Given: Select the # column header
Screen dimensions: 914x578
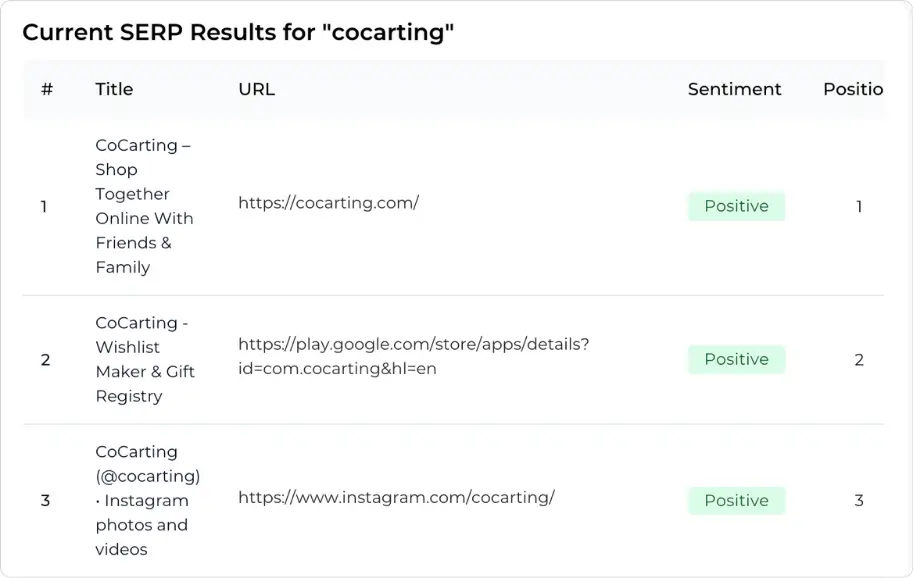Looking at the screenshot, I should 46,89.
